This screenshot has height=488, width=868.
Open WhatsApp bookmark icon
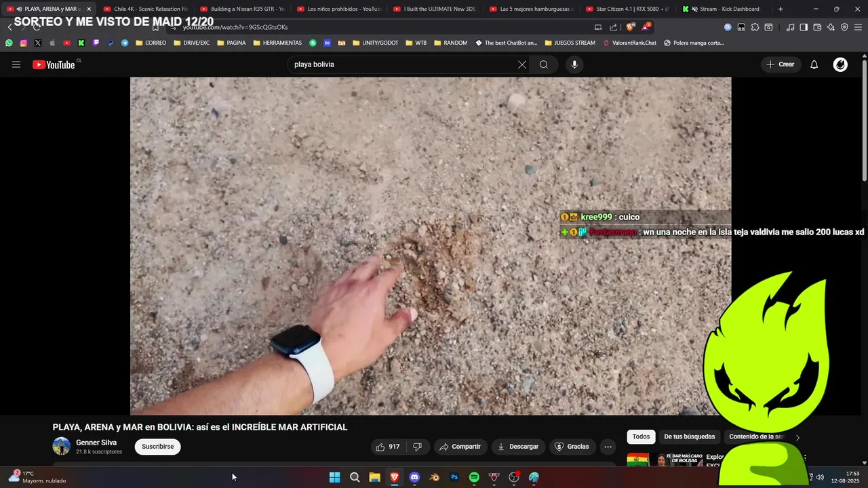coord(9,43)
